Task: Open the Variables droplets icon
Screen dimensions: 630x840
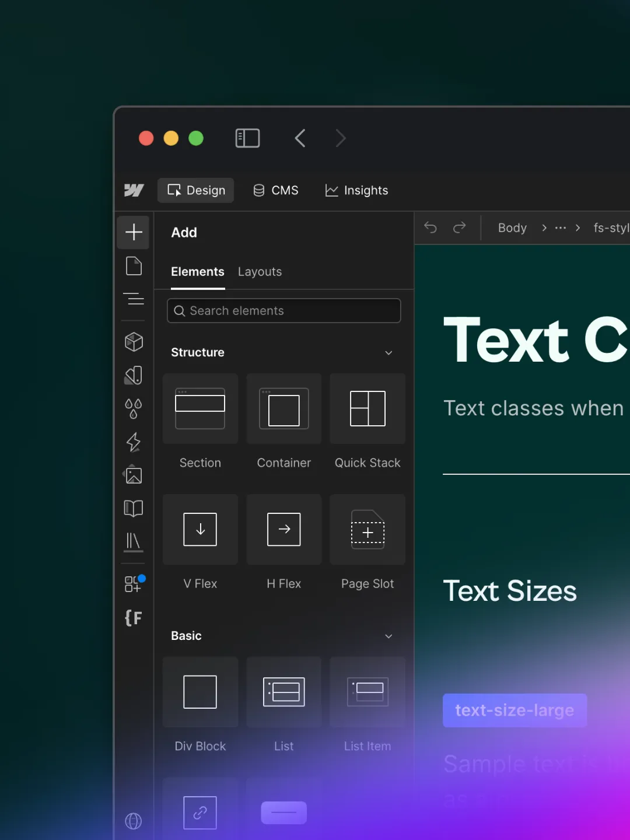Action: click(134, 408)
